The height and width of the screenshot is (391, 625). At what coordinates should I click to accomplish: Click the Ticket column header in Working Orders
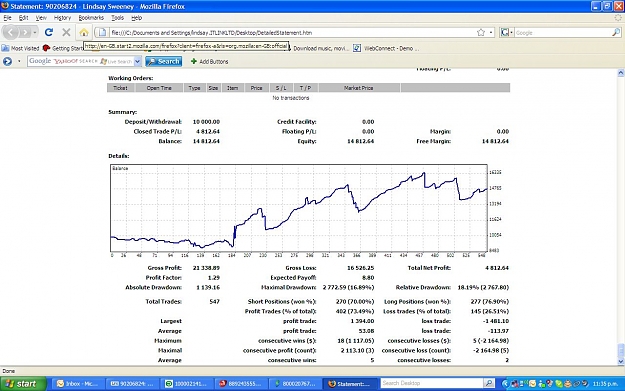click(121, 88)
